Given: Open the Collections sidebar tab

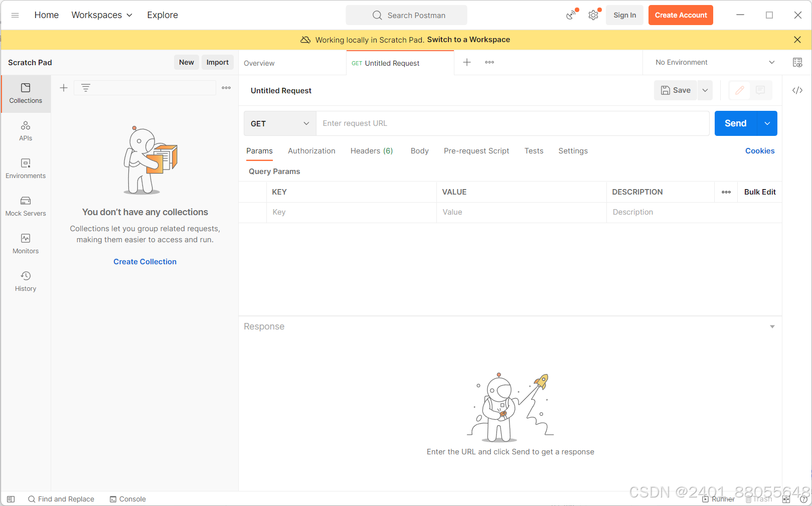Looking at the screenshot, I should coord(26,94).
